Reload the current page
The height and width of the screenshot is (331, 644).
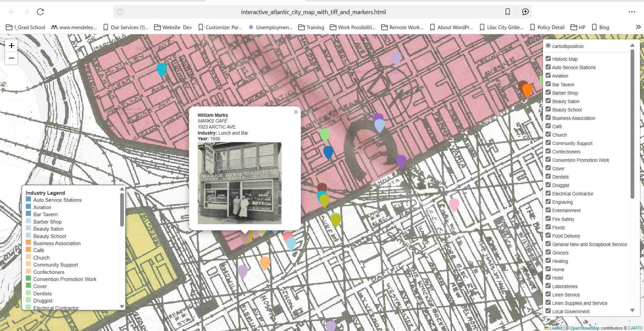(x=40, y=12)
